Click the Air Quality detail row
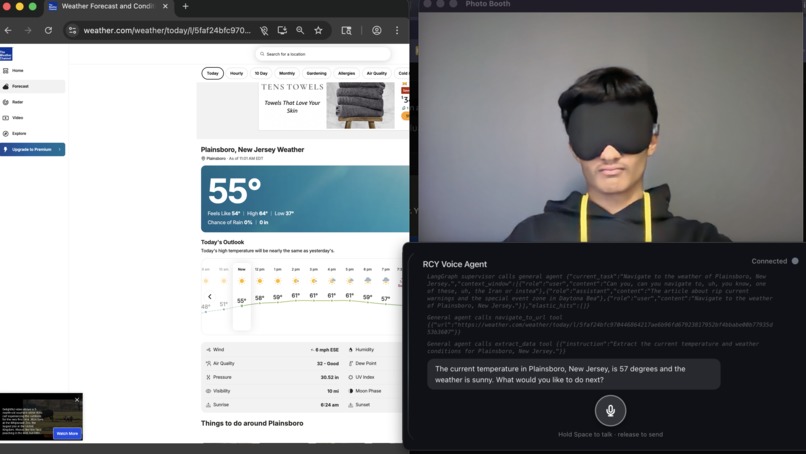The height and width of the screenshot is (454, 806). pos(272,363)
